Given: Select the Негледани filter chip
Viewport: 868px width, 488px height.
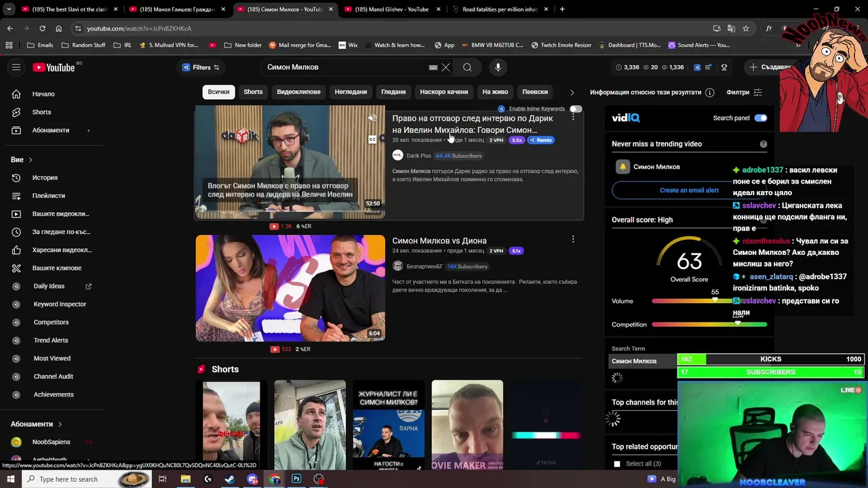Looking at the screenshot, I should pyautogui.click(x=351, y=91).
